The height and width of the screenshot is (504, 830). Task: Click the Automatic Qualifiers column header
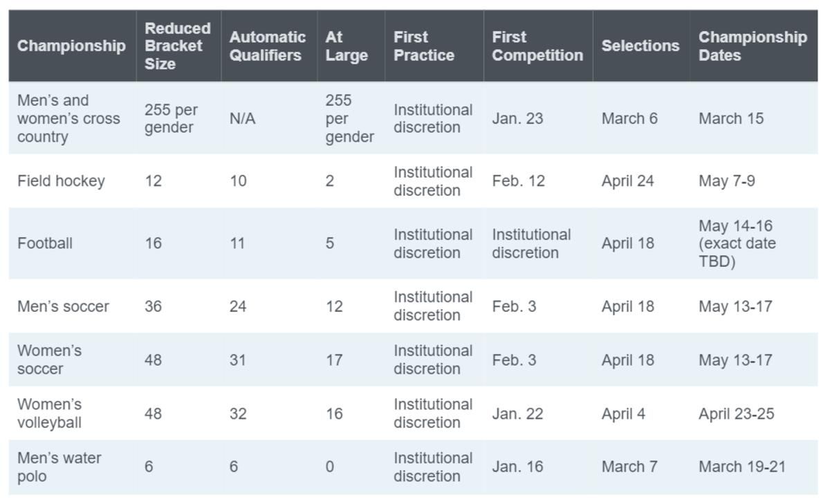click(x=268, y=46)
